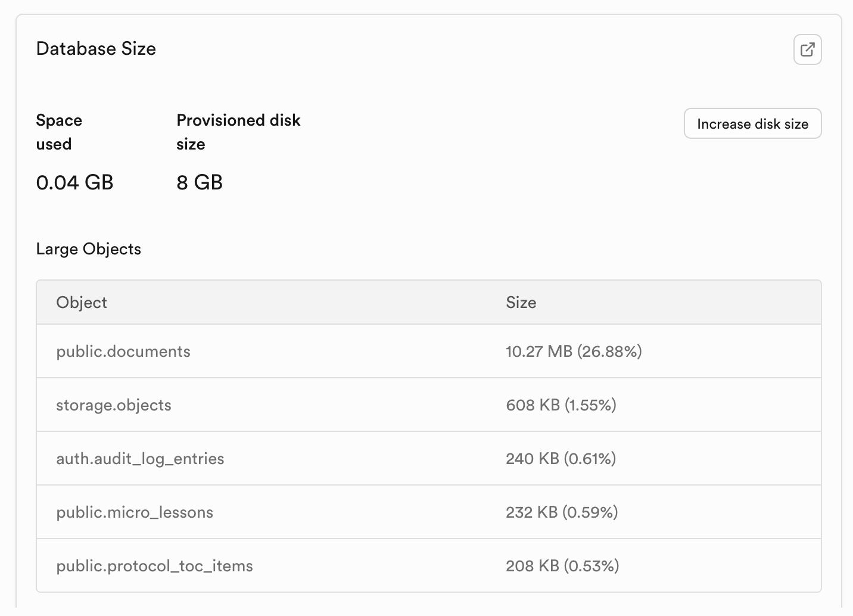Click the Space used label

pyautogui.click(x=59, y=132)
